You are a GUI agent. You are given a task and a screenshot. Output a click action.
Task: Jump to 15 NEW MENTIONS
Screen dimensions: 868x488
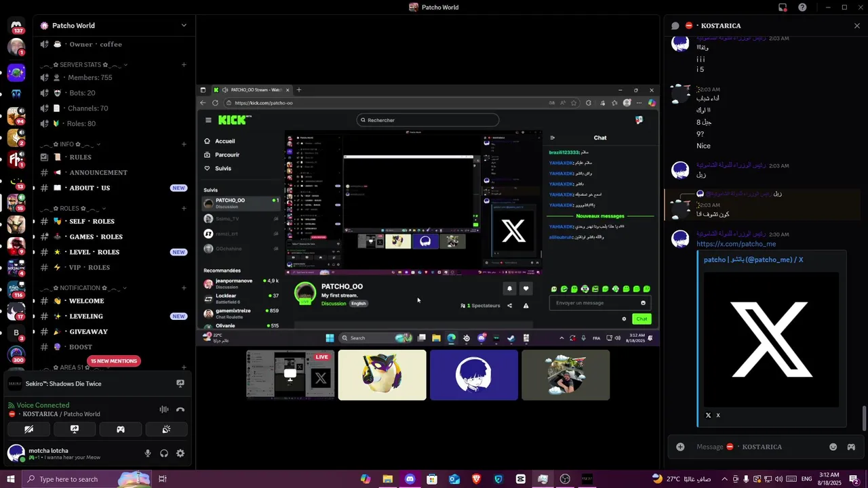pos(114,361)
